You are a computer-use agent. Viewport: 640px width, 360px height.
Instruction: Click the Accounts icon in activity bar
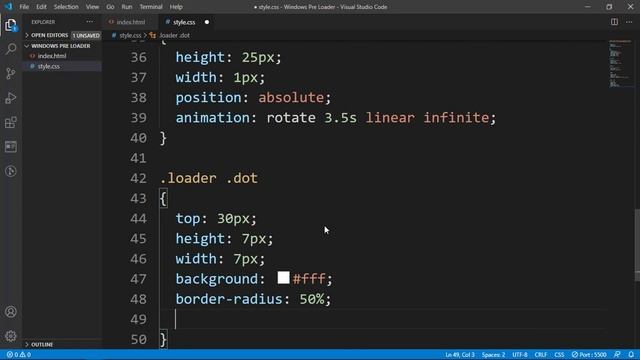pyautogui.click(x=11, y=312)
